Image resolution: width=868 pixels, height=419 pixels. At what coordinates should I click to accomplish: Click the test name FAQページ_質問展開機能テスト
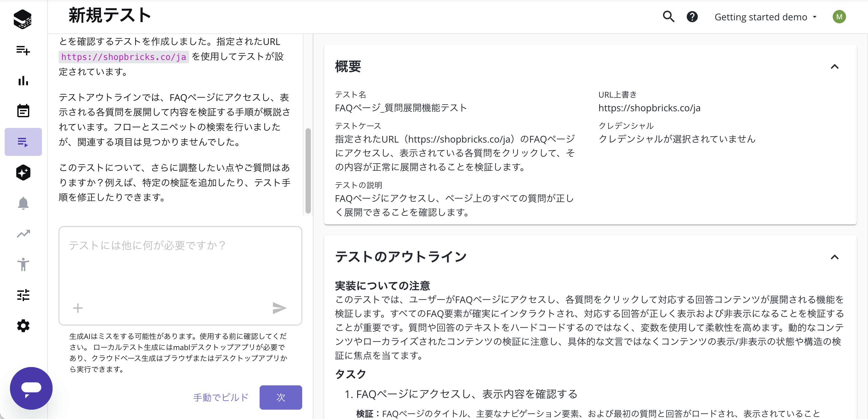pos(401,108)
